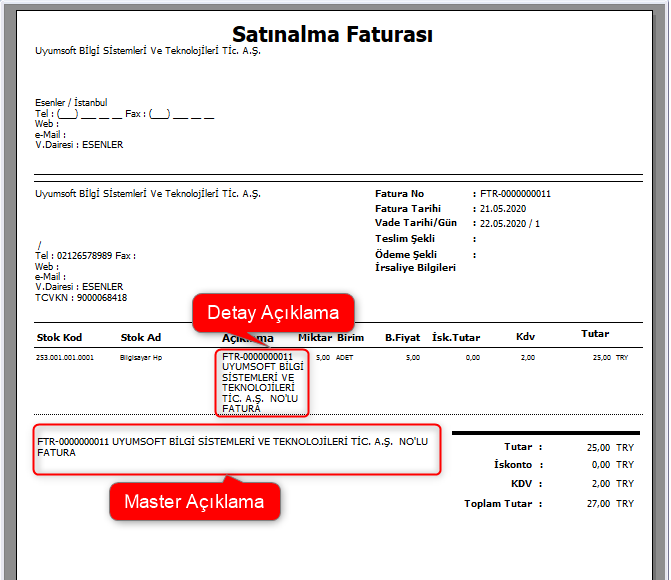The width and height of the screenshot is (671, 580).
Task: Select the Tel number 02126578989 line
Action: tap(85, 256)
